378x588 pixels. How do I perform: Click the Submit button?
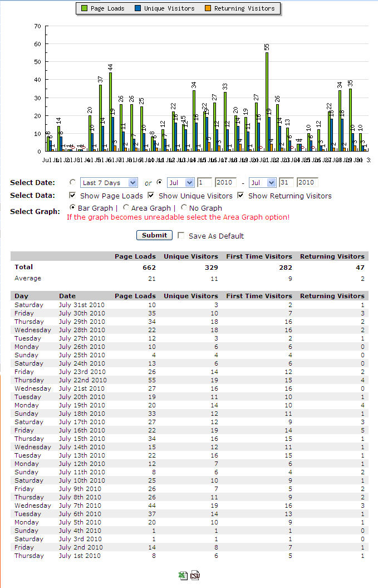pos(154,235)
